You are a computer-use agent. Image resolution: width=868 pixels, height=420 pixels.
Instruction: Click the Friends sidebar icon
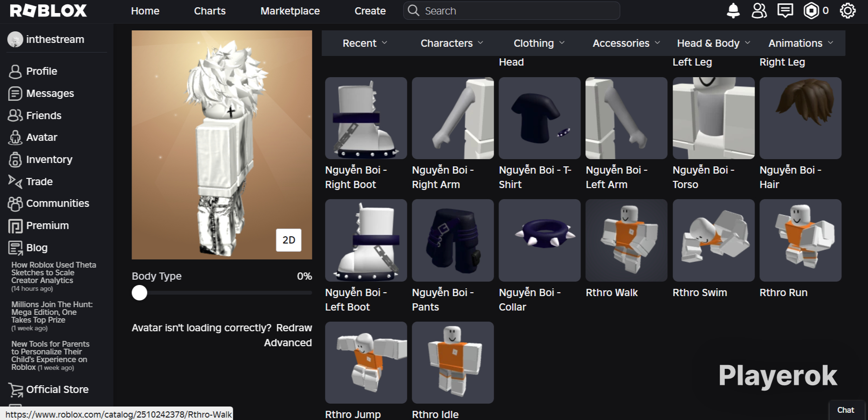click(x=15, y=116)
